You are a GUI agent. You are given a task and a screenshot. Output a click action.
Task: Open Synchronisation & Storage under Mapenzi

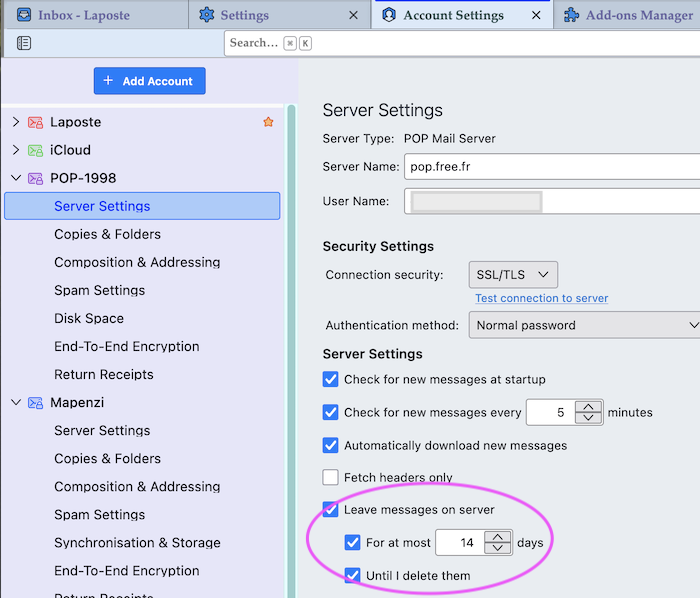coord(142,543)
